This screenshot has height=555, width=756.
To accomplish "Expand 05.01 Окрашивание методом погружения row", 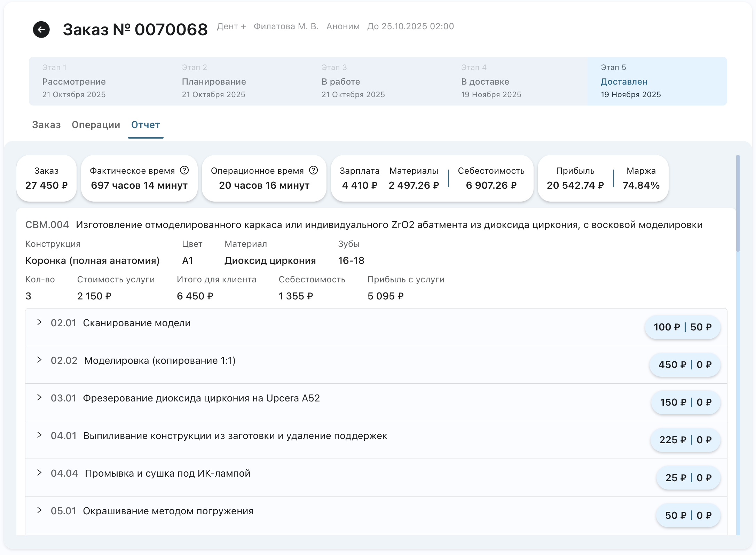I will click(x=40, y=510).
